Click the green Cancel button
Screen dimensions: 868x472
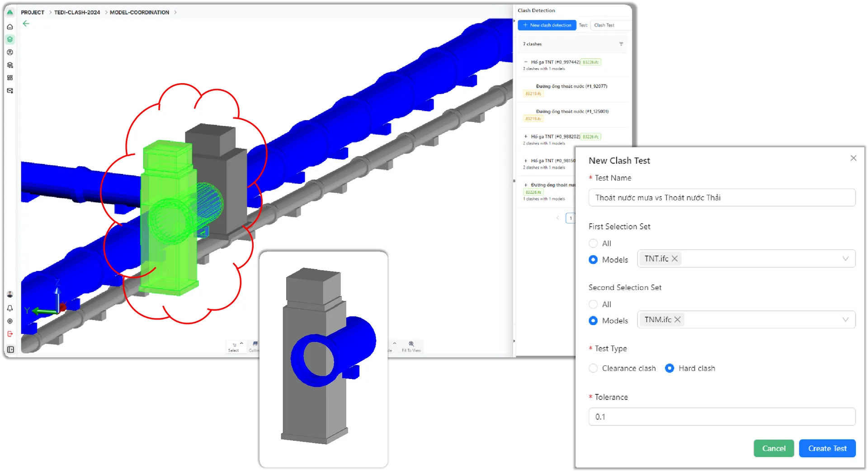(x=774, y=448)
